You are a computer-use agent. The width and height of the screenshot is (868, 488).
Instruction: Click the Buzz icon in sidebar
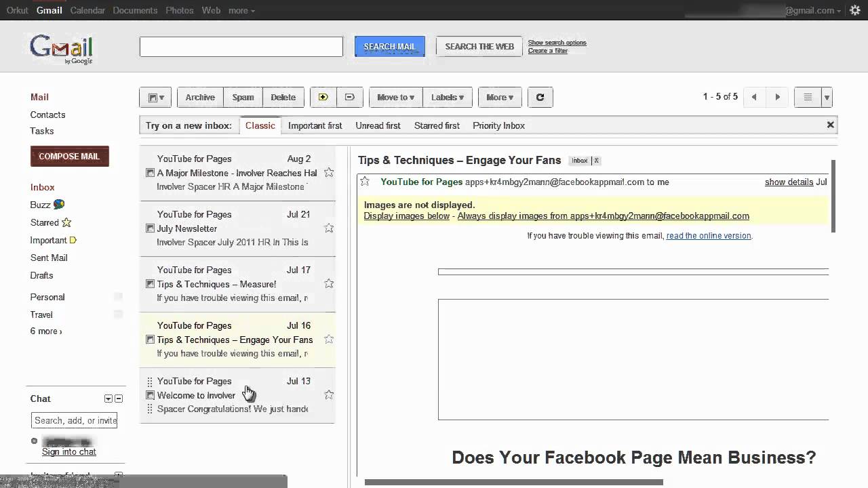(x=59, y=204)
